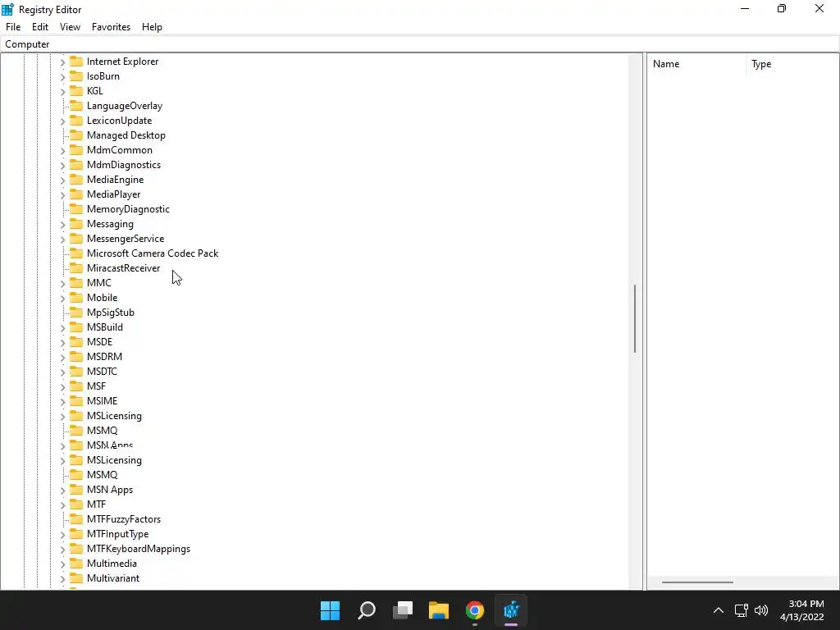This screenshot has width=840, height=630.
Task: Click the tree pane vertical scrollbar thumb
Action: click(635, 319)
